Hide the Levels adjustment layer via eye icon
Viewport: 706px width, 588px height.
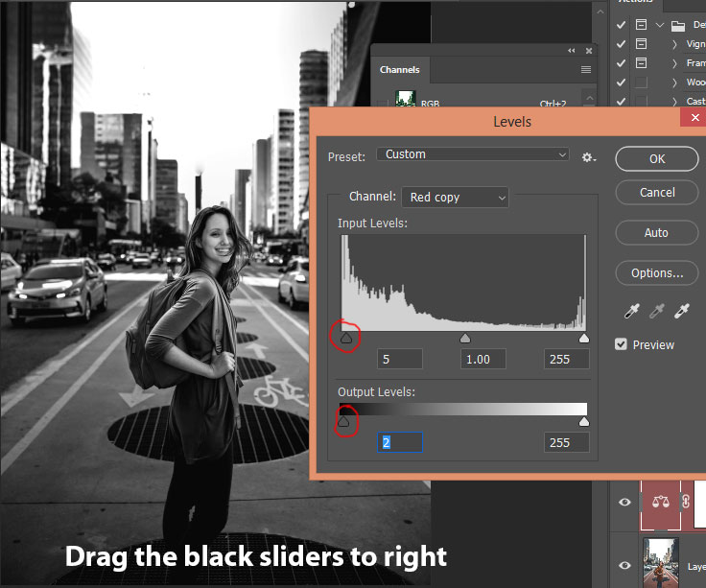tap(624, 502)
